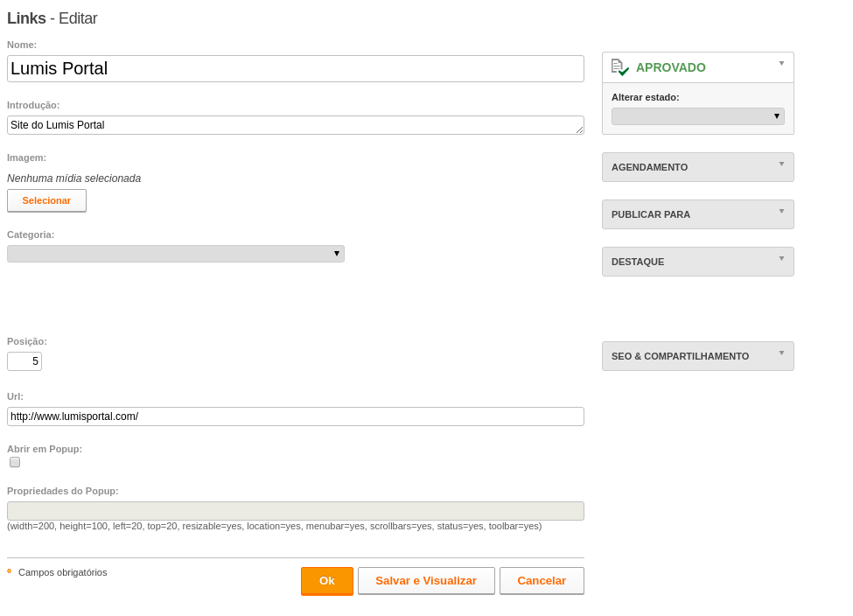Focus the Nome input field

(x=296, y=68)
